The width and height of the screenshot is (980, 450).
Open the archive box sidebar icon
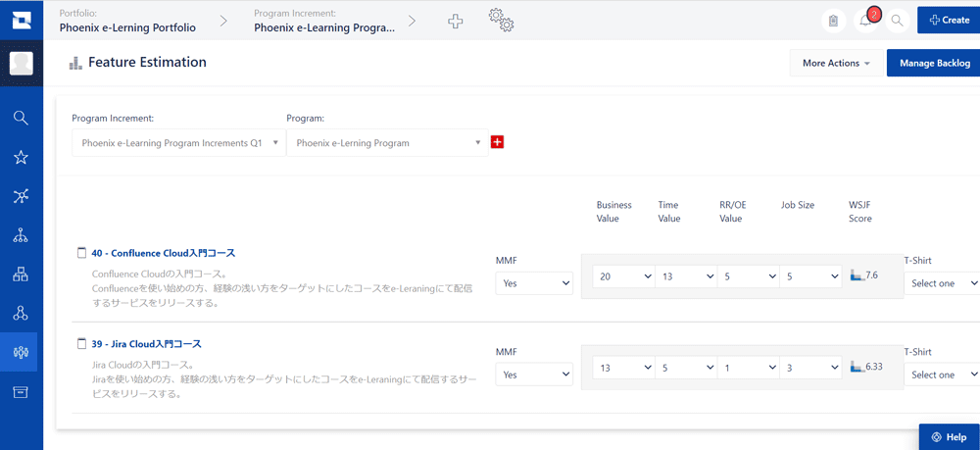pos(22,392)
